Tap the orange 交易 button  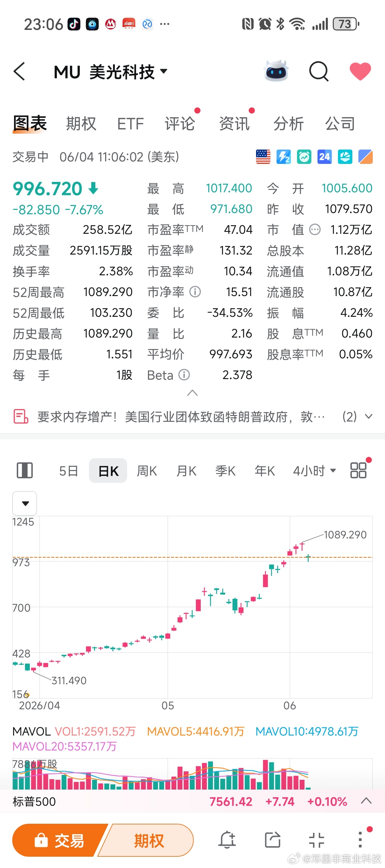tap(60, 840)
